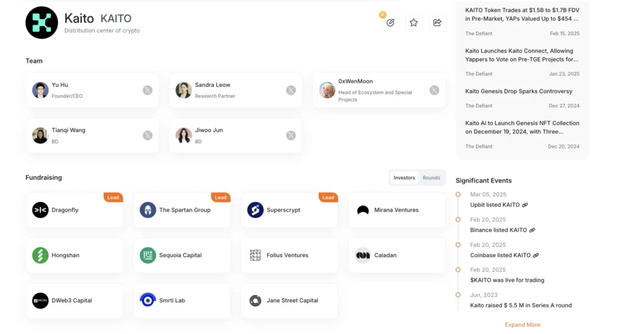Open Sandra Leow Research Partner name

tap(213, 85)
